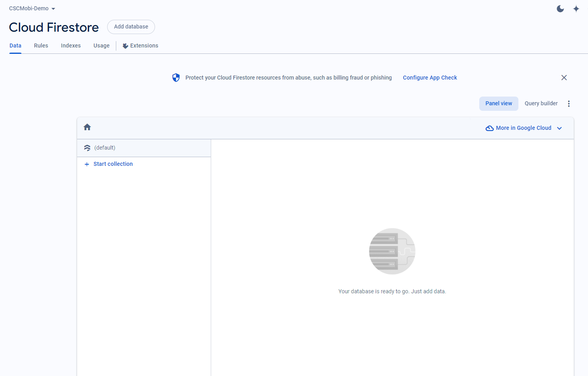Open the Rules tab
Screen dimensions: 588x376
click(41, 46)
